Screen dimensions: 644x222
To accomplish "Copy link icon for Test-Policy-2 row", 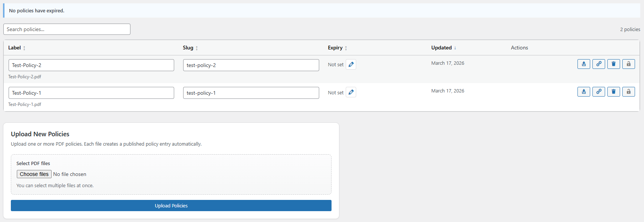I will tap(598, 64).
